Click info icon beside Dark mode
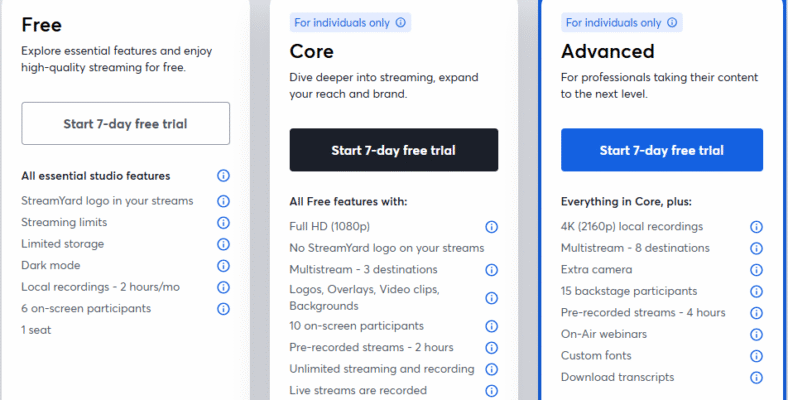The height and width of the screenshot is (400, 788). point(224,265)
